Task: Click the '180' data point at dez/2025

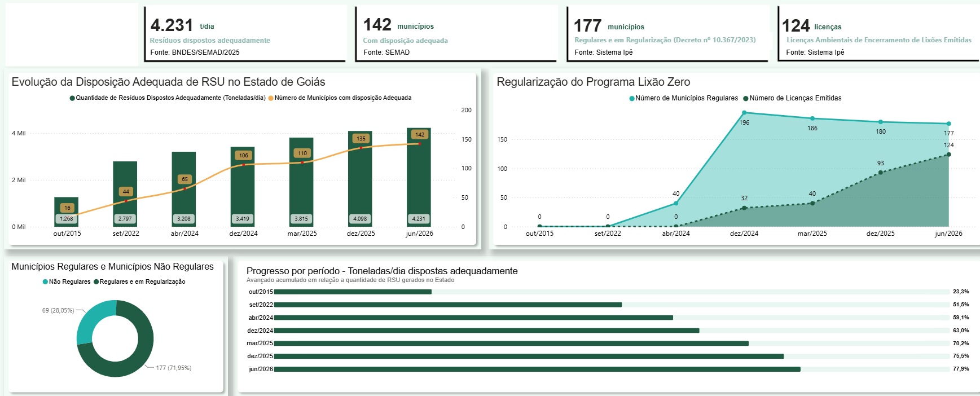Action: [x=881, y=122]
